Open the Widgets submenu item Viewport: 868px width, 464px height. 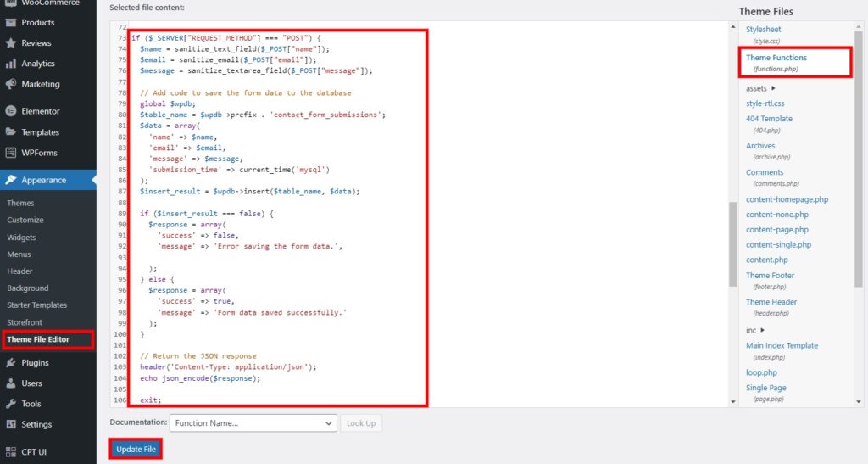[x=21, y=237]
